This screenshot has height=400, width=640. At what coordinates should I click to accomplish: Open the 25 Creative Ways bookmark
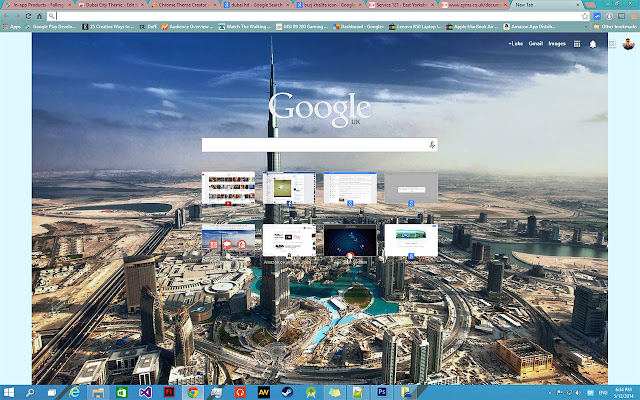(x=108, y=27)
